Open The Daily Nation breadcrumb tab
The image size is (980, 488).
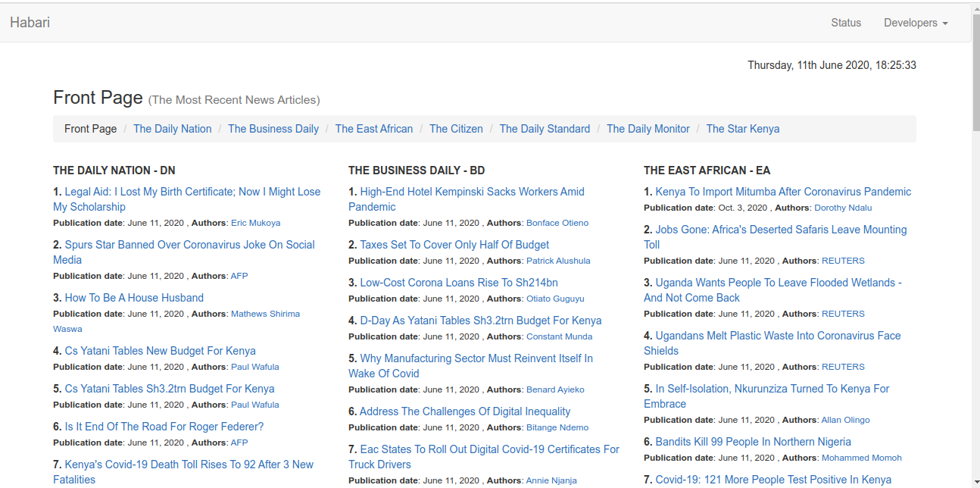click(172, 129)
